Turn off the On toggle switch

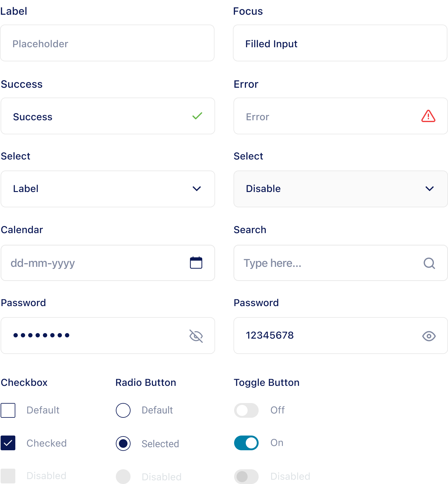pyautogui.click(x=246, y=443)
